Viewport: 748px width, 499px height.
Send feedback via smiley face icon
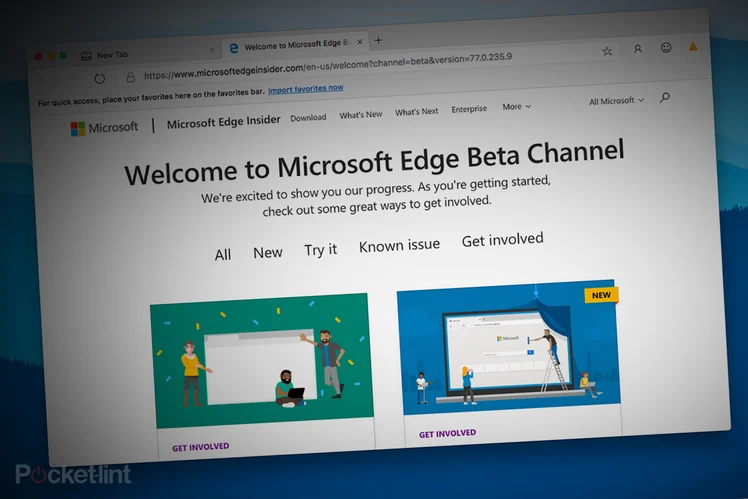pyautogui.click(x=666, y=47)
